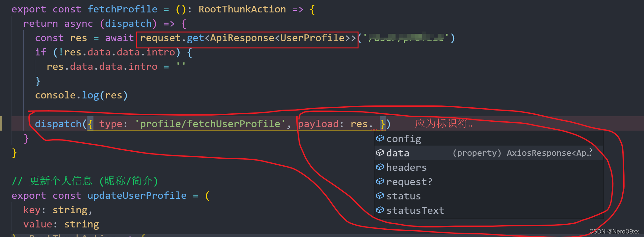The image size is (644, 237).
Task: Select the config suggestion in autocomplete
Action: 489,139
